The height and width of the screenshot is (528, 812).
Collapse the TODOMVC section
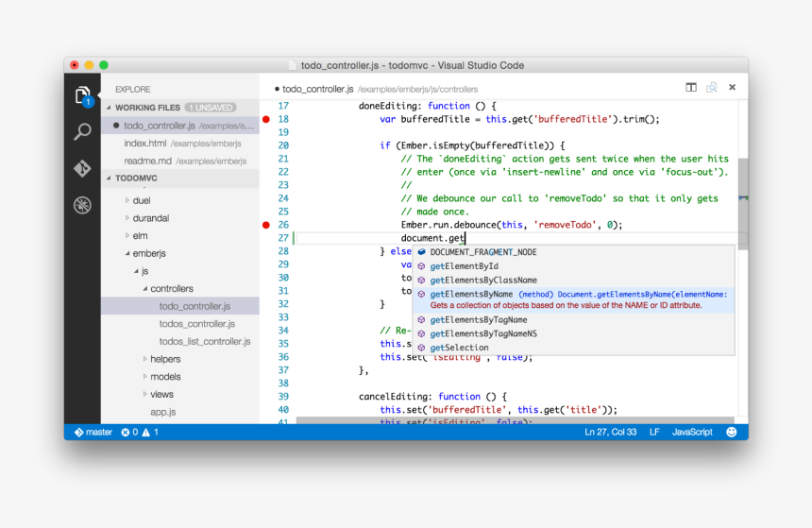click(x=109, y=178)
